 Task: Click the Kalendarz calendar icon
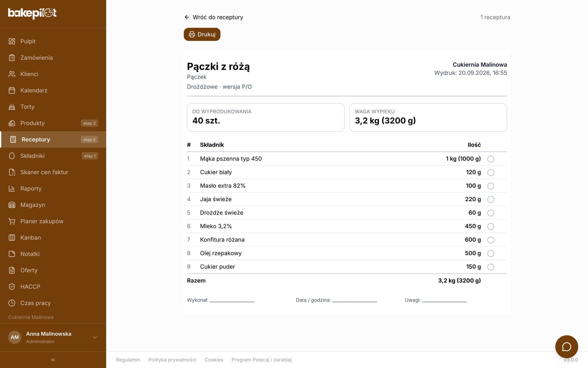tap(12, 90)
